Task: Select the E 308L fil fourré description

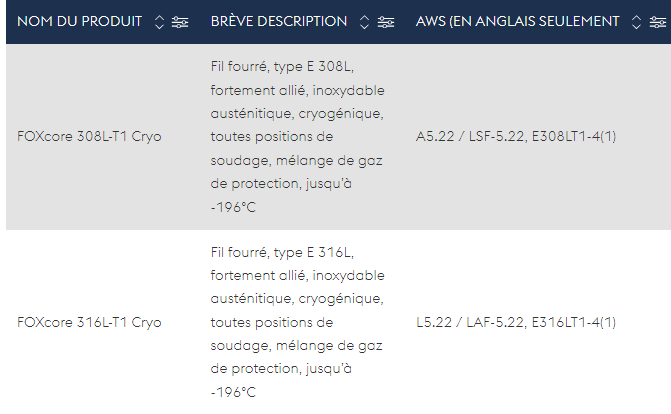Action: 297,137
